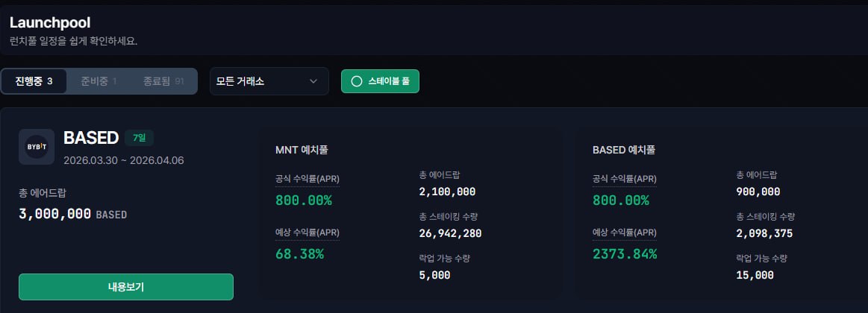Click the BASED launchpool title
The image size is (868, 313).
click(91, 138)
